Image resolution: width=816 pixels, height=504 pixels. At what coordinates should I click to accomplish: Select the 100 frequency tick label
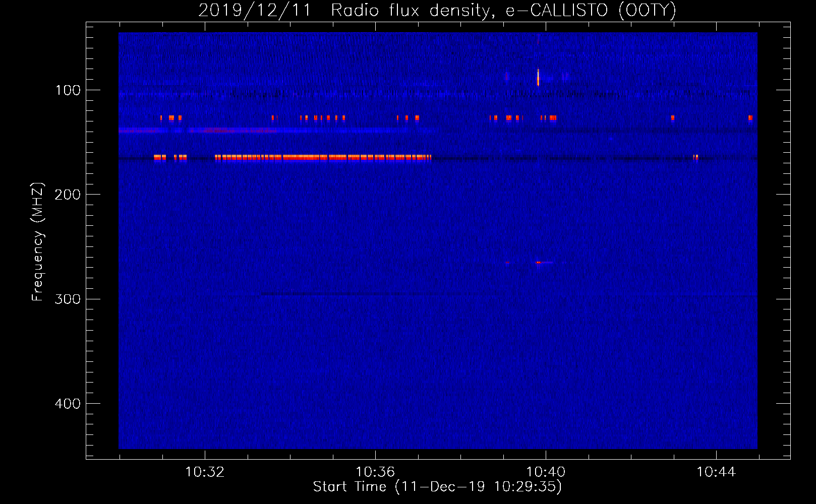pos(68,90)
